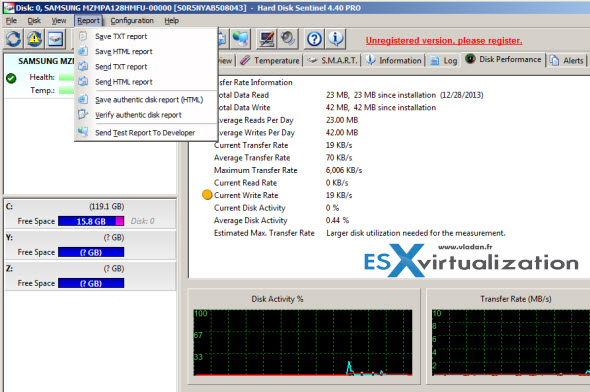Viewport: 590px width, 392px height.
Task: Choose Save HTML report
Action: click(146, 51)
